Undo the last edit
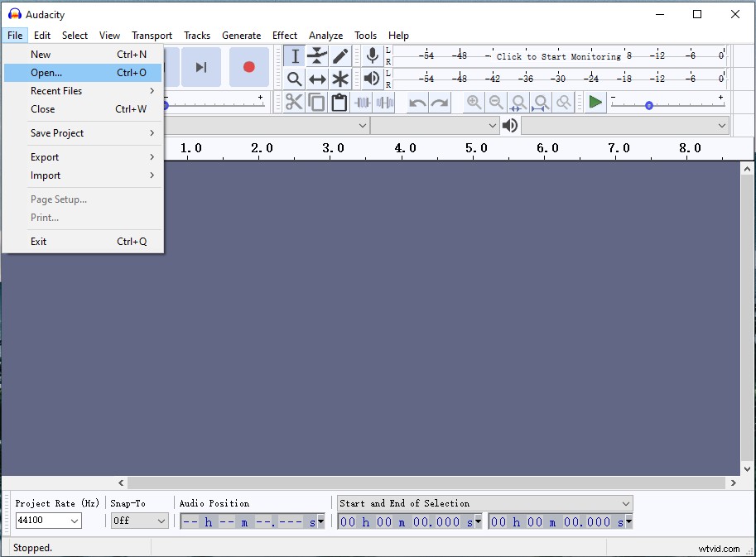756x557 pixels. [x=416, y=102]
